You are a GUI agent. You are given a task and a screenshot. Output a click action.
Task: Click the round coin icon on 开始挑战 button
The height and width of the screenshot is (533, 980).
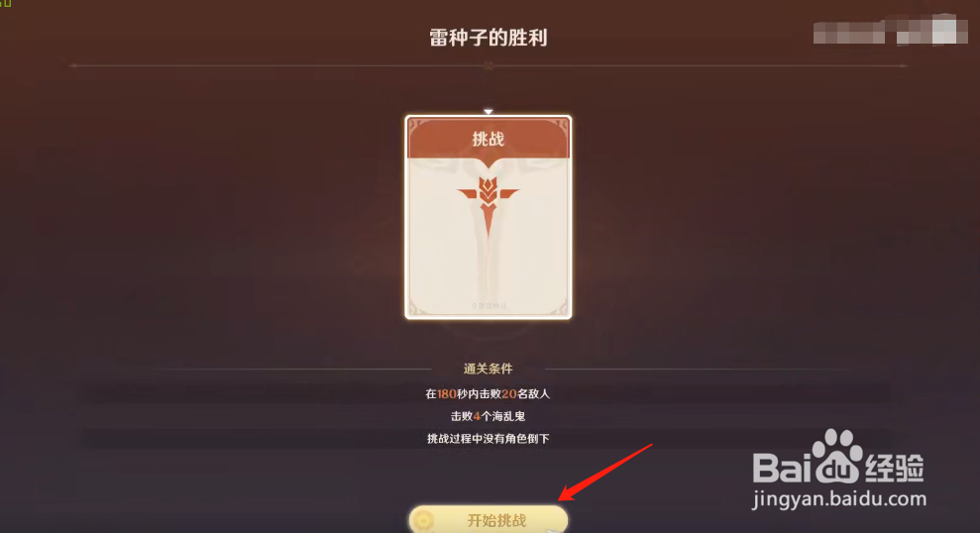coord(424,520)
